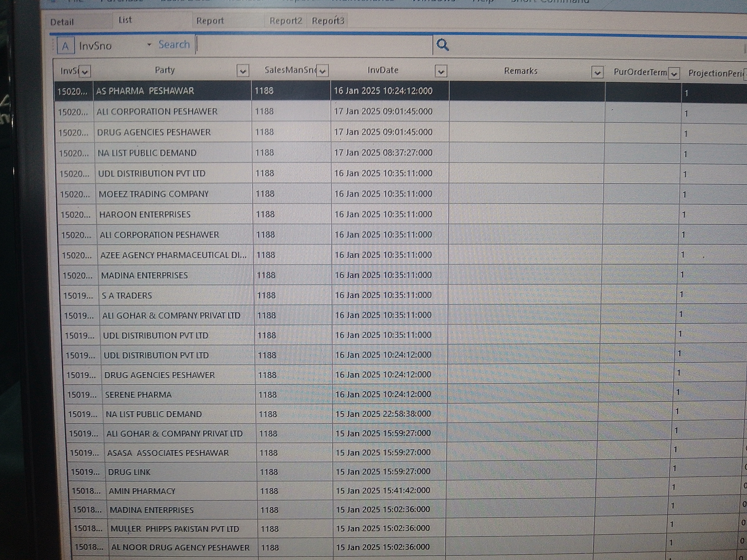Open the SalesManSno column filter arrow
The height and width of the screenshot is (560, 747).
[x=322, y=71]
